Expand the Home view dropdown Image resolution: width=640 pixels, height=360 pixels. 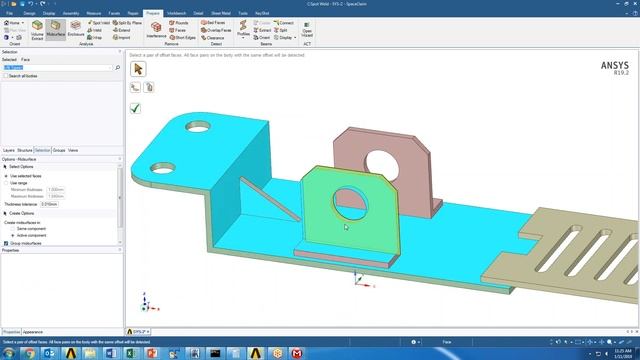[x=22, y=23]
